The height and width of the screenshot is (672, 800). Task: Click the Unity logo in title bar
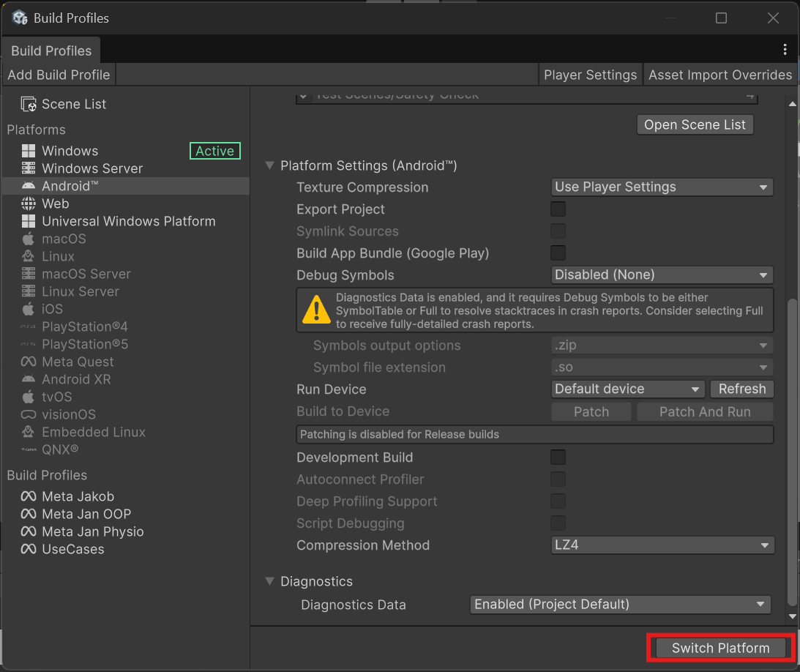tap(20, 18)
